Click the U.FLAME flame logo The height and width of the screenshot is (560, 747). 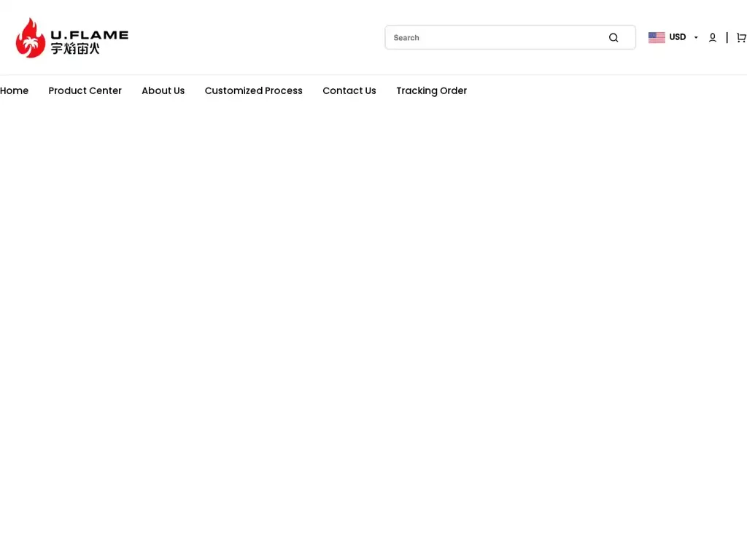click(30, 37)
